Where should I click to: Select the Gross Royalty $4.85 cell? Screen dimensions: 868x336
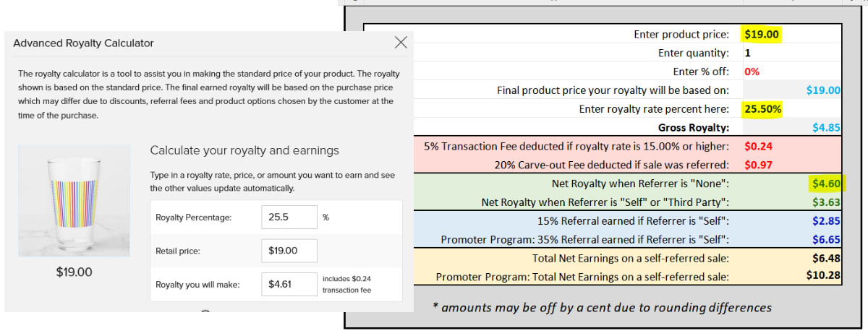tap(826, 128)
